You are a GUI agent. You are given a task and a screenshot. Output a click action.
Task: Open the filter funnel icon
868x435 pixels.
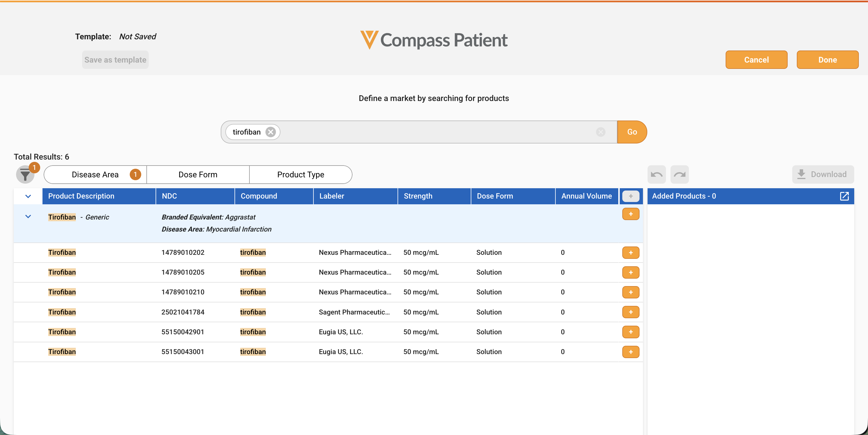coord(25,174)
